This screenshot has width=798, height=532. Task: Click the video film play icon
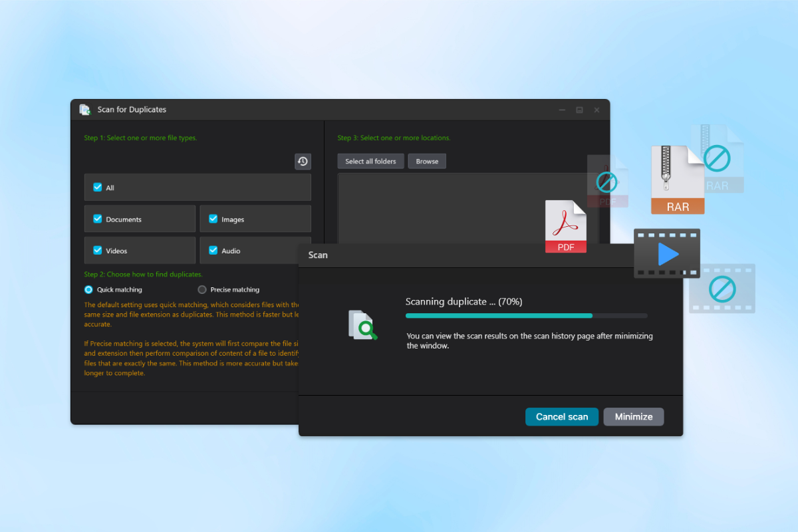tap(666, 253)
